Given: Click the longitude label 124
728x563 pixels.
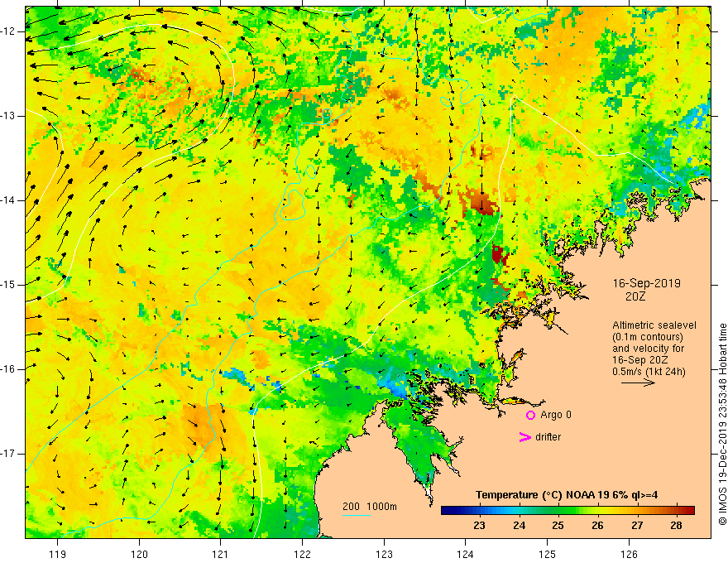Looking at the screenshot, I should 465,554.
